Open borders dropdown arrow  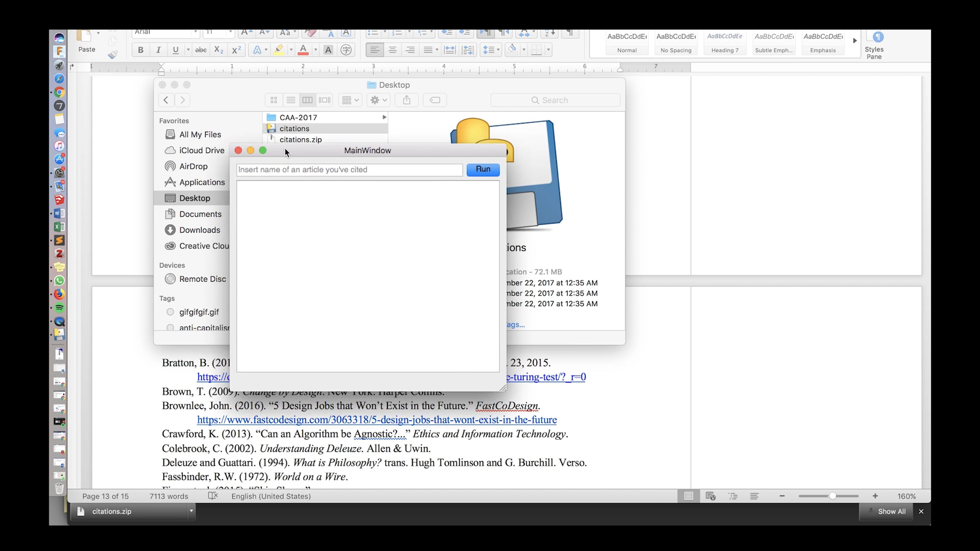click(x=548, y=50)
